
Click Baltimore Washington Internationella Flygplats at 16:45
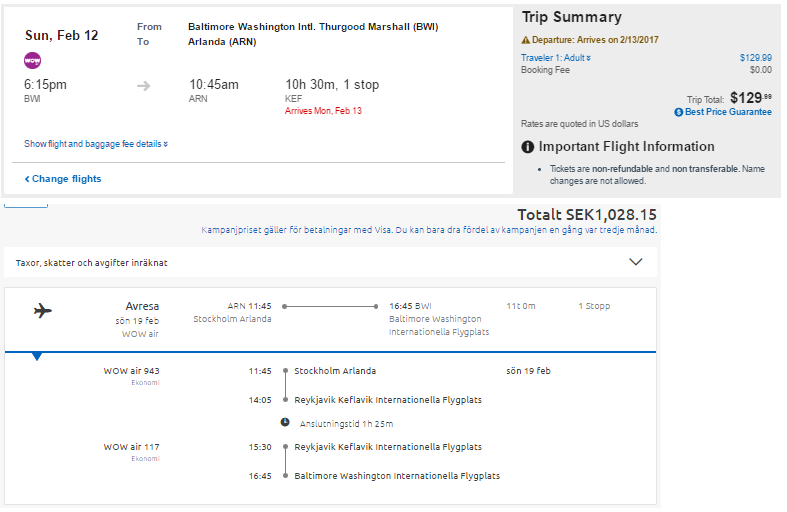pos(397,476)
